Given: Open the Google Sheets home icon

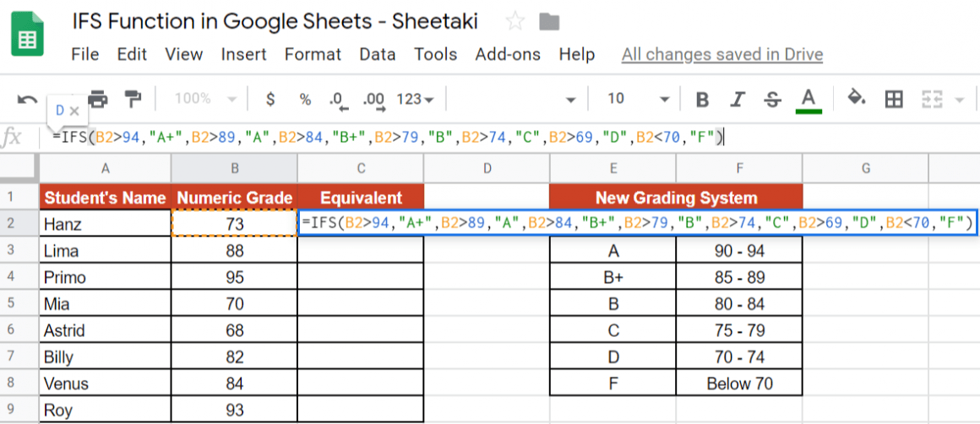Looking at the screenshot, I should [x=27, y=38].
